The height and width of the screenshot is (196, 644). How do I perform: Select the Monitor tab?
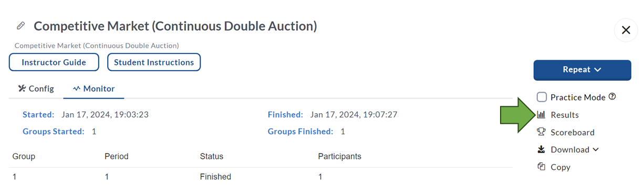[x=94, y=89]
